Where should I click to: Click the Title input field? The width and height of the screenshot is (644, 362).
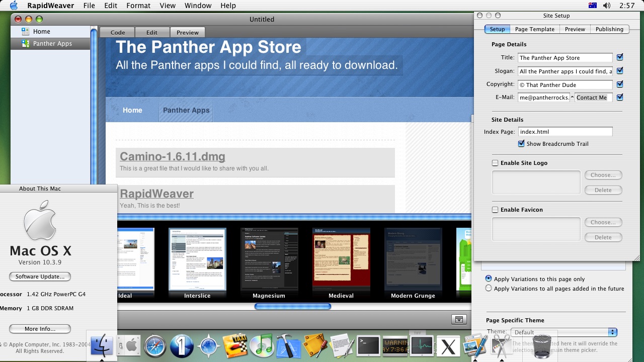(565, 58)
